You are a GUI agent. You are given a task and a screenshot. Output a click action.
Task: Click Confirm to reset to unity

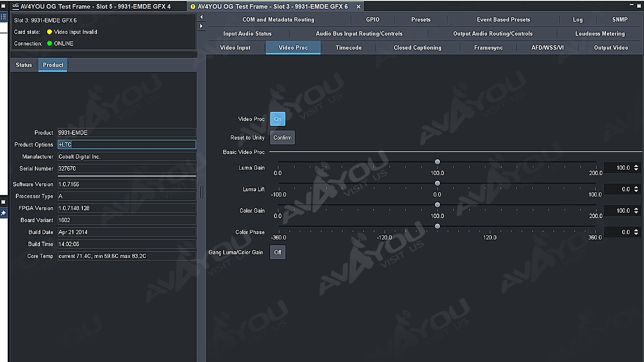coord(283,138)
